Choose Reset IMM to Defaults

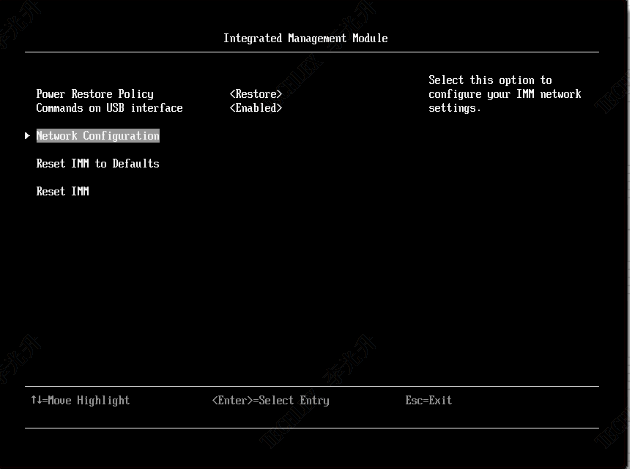(x=98, y=164)
